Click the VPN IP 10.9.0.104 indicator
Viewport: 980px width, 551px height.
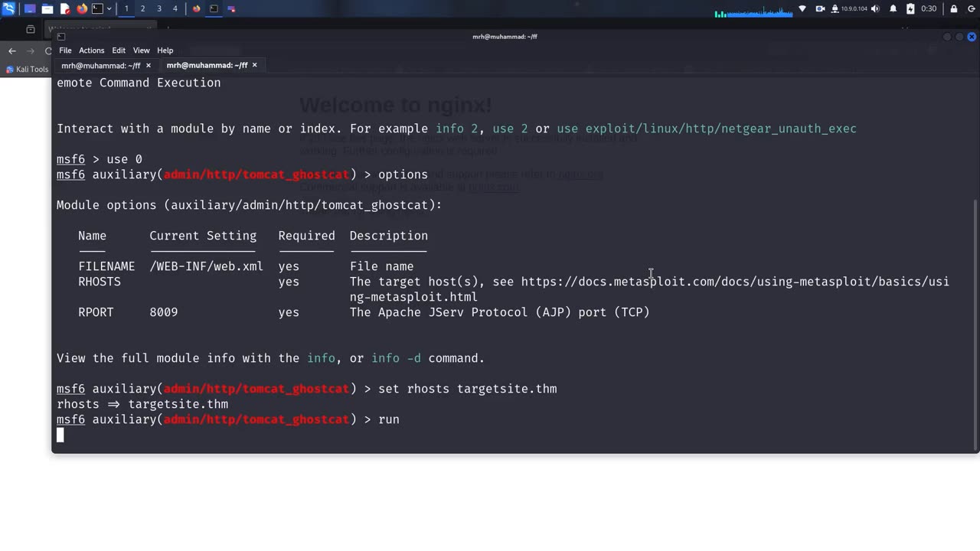(850, 8)
